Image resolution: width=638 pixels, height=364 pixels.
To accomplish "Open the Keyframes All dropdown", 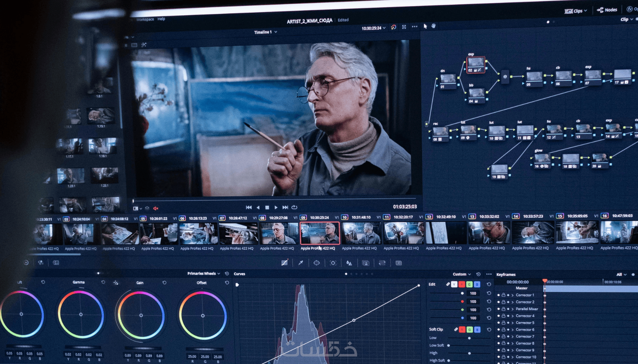I will pos(621,275).
